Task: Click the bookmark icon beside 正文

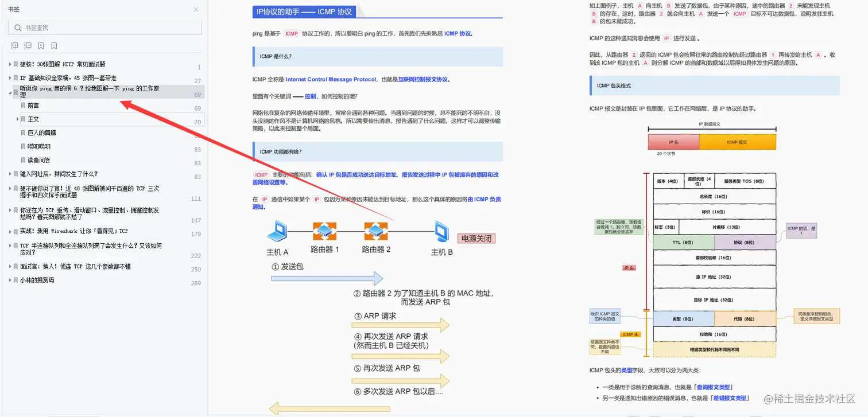Action: point(23,119)
